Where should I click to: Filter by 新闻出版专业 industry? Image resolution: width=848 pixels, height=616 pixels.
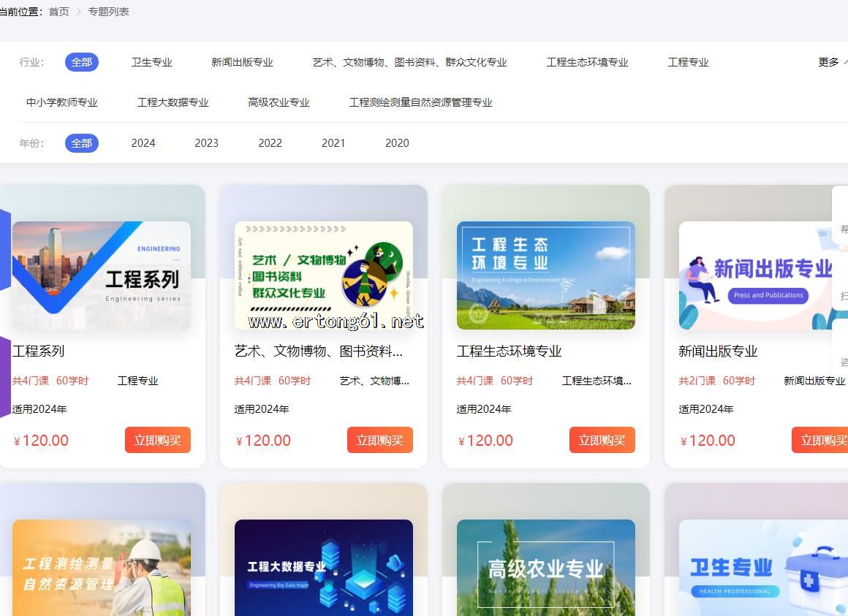pyautogui.click(x=242, y=62)
